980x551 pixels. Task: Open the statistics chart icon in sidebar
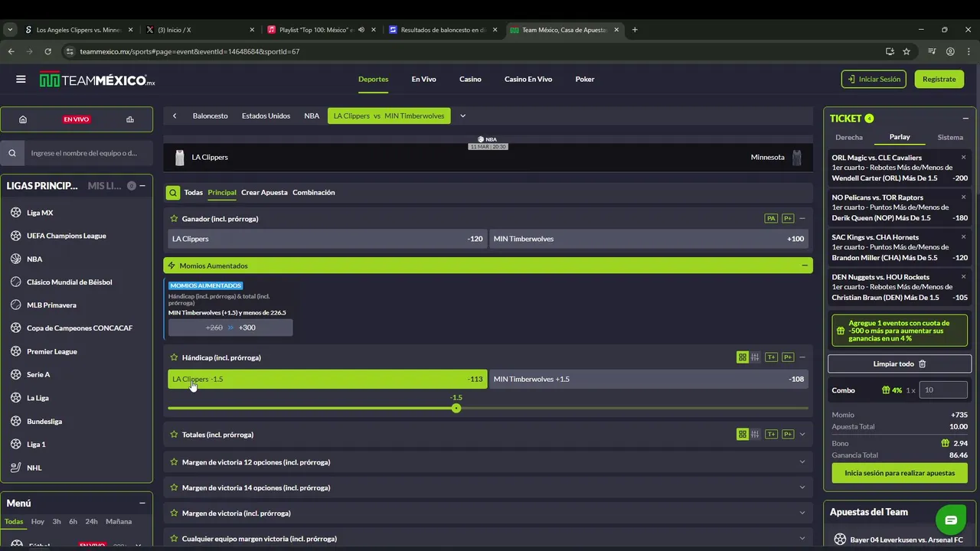click(x=130, y=119)
